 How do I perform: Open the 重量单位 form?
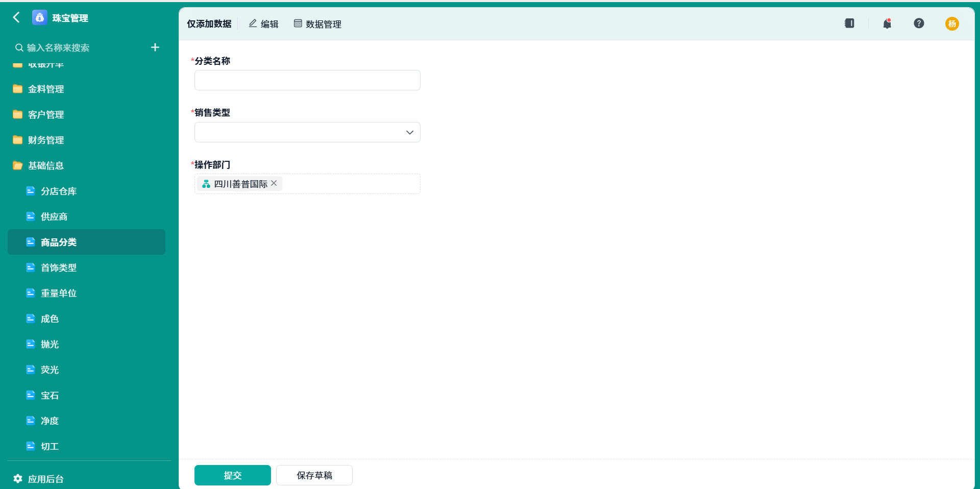(x=87, y=293)
